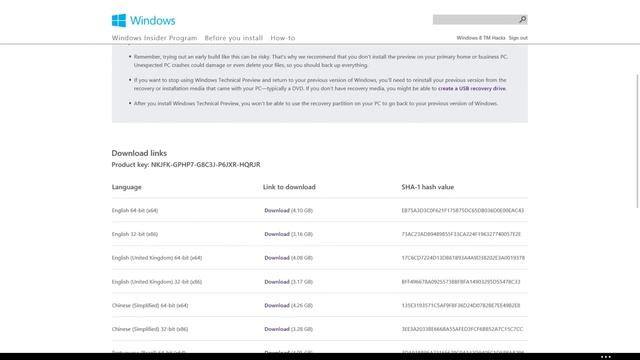Select SHA-1 hash for UK English 64-bit
Screen dimensions: 640x360
coord(463,258)
